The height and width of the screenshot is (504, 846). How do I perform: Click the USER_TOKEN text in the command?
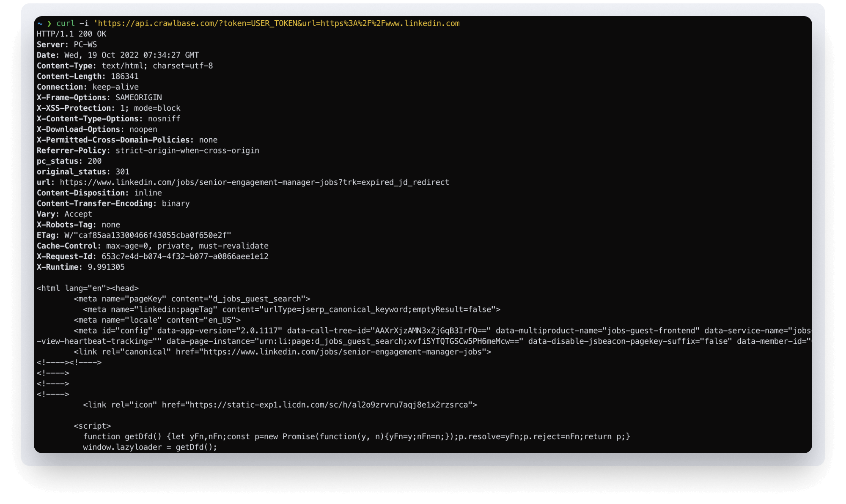(x=275, y=24)
